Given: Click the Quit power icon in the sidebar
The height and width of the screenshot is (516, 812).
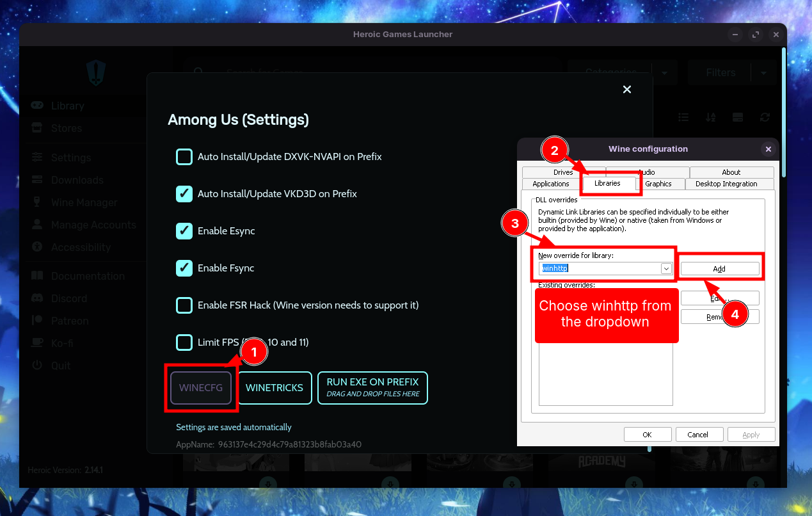Looking at the screenshot, I should point(37,366).
